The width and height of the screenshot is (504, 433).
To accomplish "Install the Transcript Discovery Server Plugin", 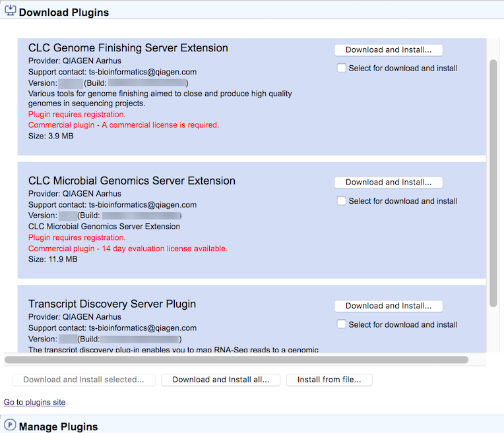I will tap(388, 306).
